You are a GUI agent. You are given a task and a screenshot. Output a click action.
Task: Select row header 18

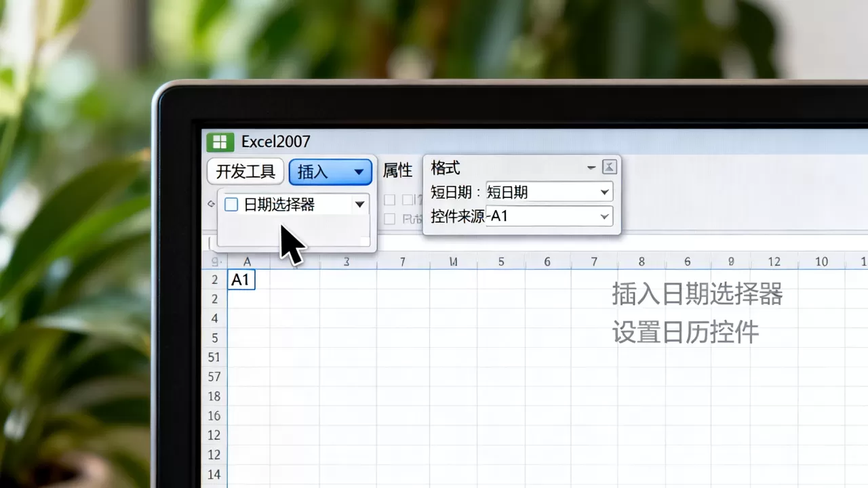click(214, 396)
